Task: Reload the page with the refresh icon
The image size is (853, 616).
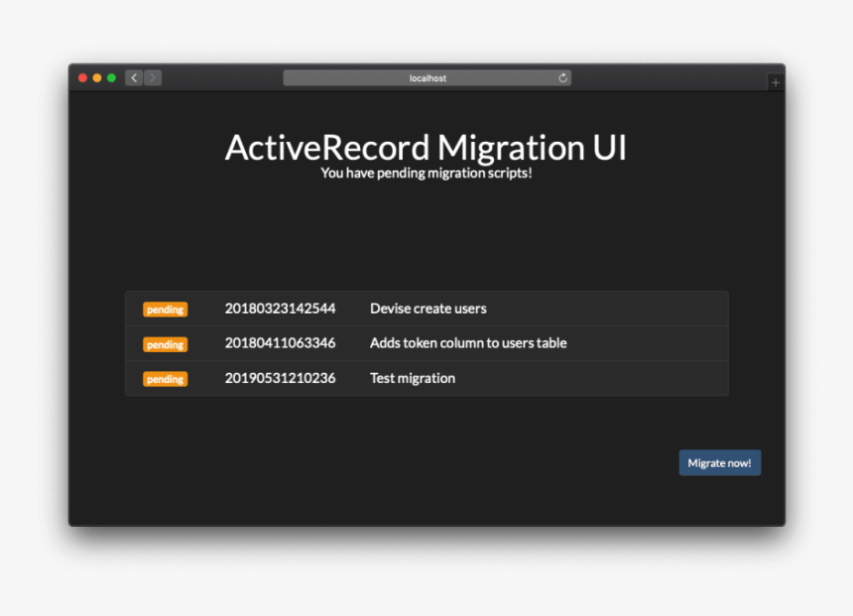Action: pos(563,77)
